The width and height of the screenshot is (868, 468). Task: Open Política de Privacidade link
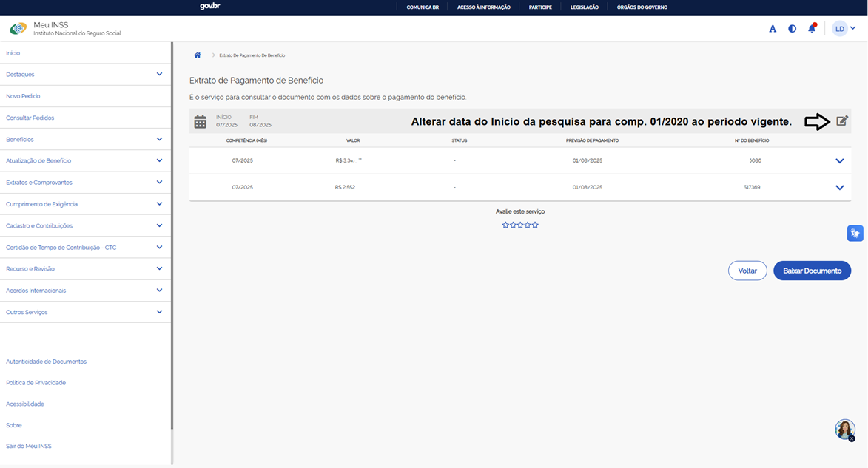click(36, 383)
